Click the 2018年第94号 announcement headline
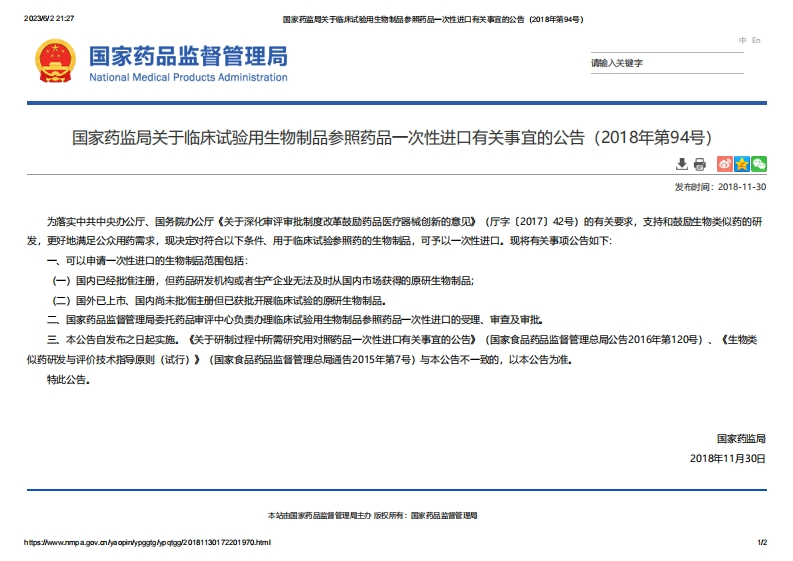The image size is (793, 561). coord(396,137)
